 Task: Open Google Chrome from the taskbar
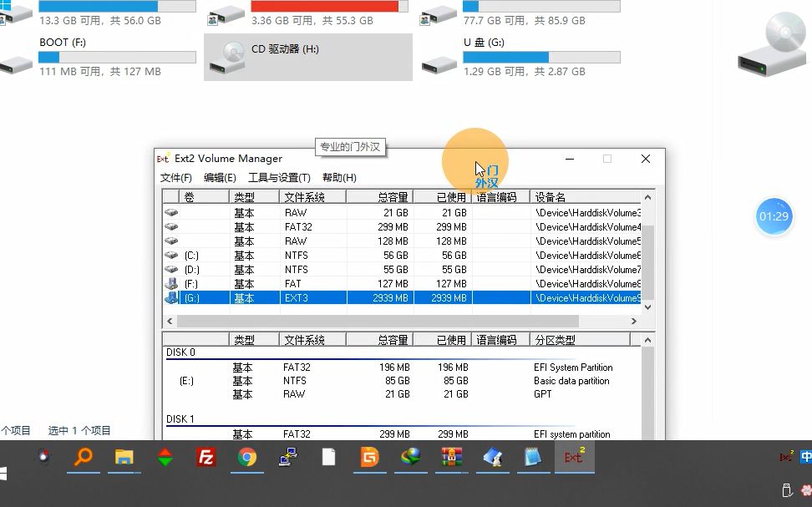coord(246,458)
